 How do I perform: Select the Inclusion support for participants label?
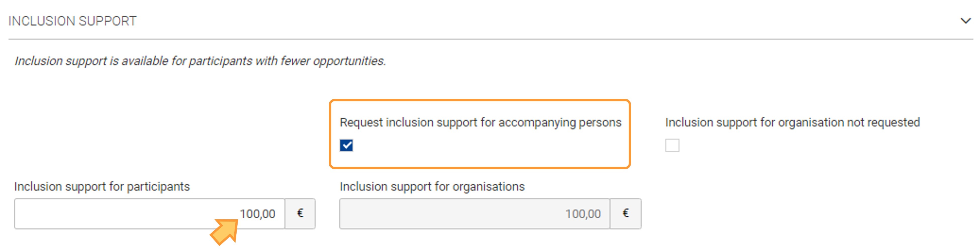102,187
